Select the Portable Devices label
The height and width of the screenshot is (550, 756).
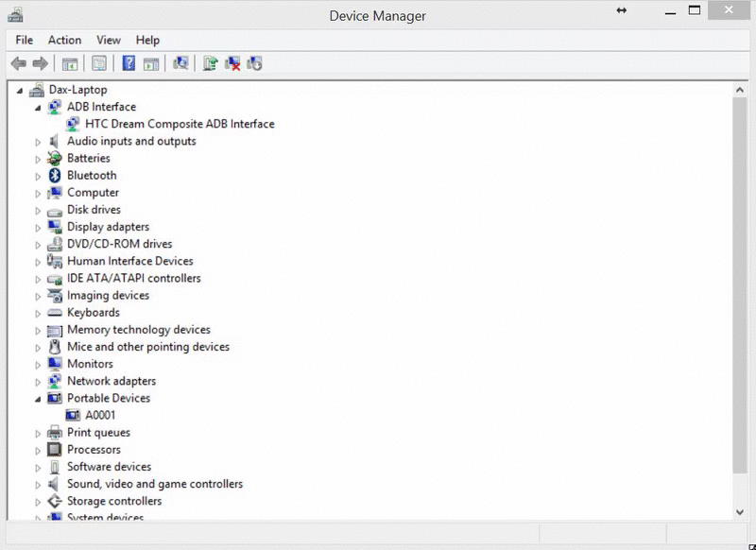[109, 398]
